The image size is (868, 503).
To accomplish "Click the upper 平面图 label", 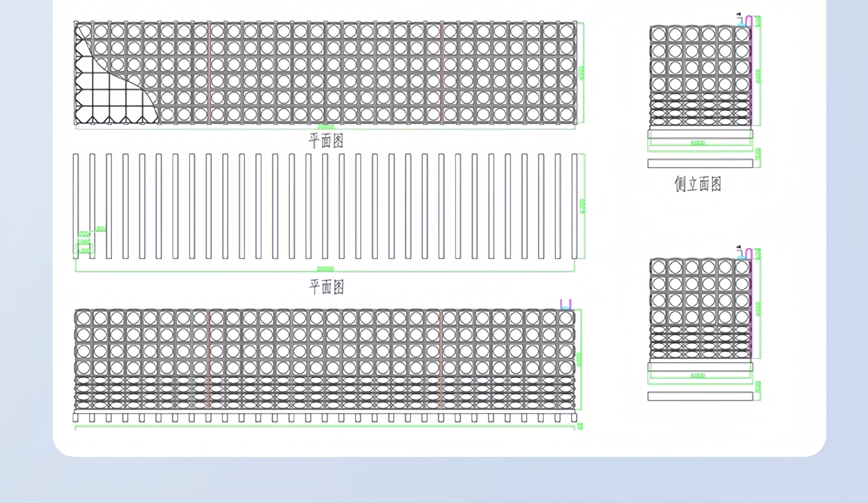I will [x=326, y=141].
